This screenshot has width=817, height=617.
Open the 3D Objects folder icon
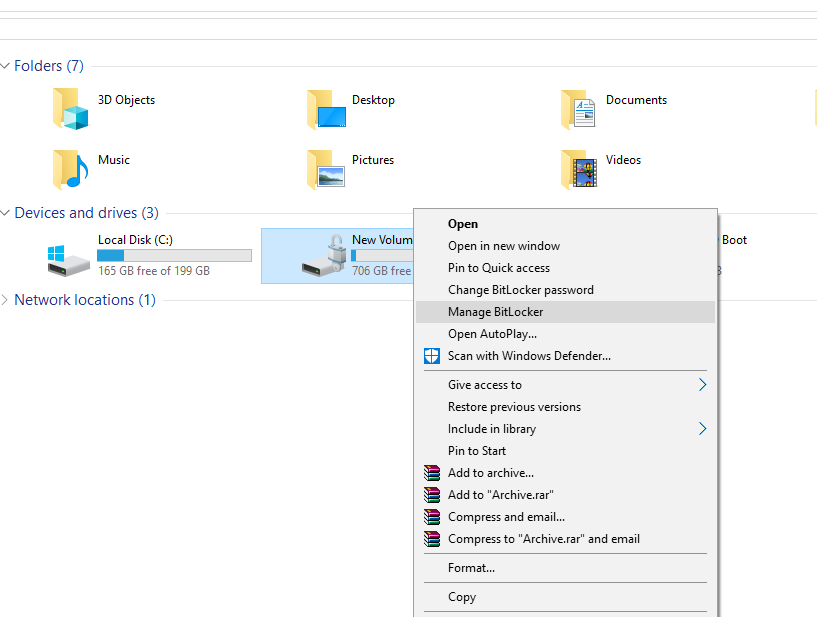coord(70,109)
